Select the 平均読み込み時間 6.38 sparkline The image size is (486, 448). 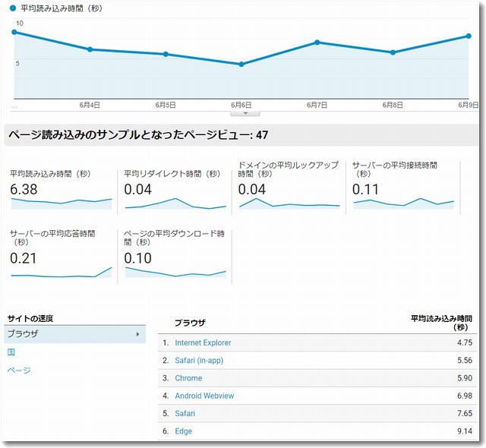click(61, 203)
